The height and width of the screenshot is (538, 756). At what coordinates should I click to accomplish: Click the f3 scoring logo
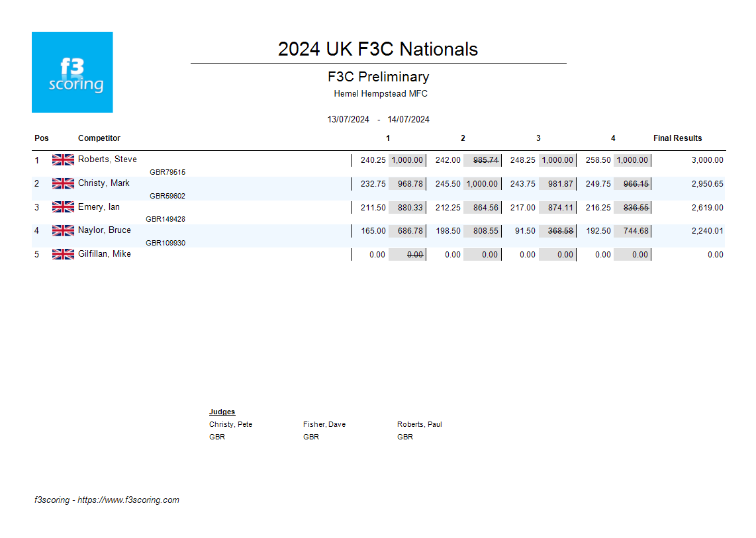pos(72,72)
